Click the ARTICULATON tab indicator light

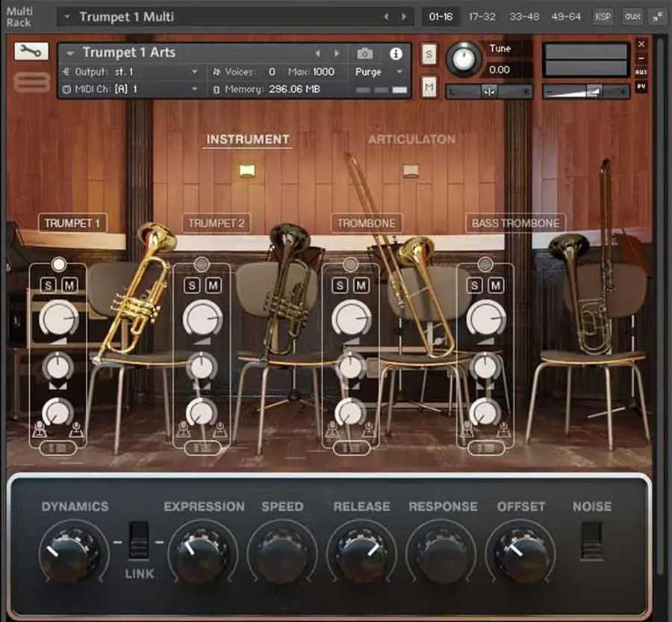coord(411,170)
